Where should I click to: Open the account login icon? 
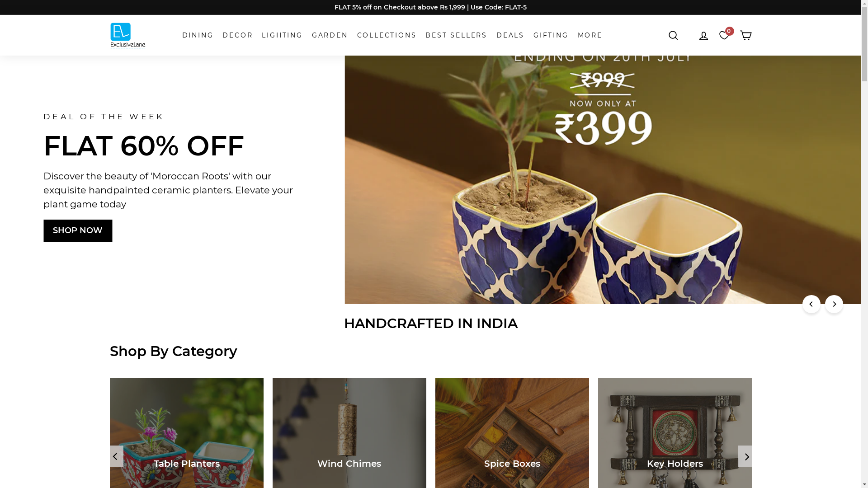[703, 36]
